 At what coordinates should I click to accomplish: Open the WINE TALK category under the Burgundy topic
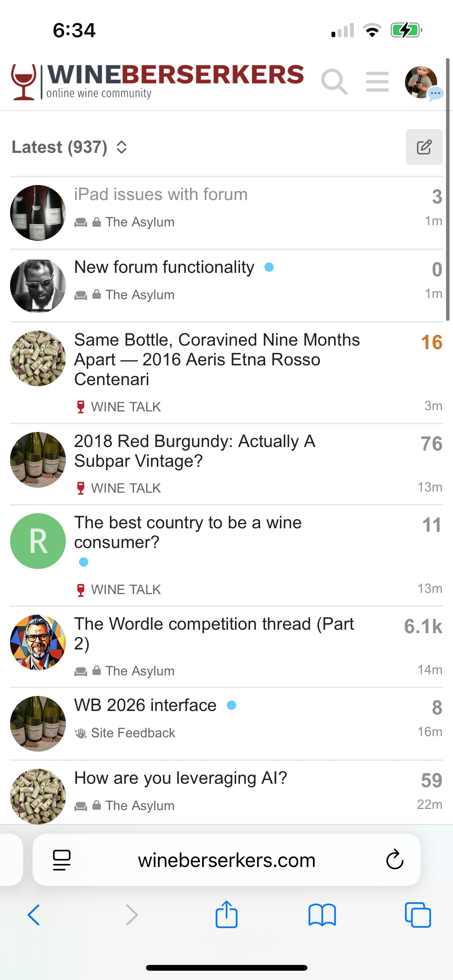tap(125, 488)
